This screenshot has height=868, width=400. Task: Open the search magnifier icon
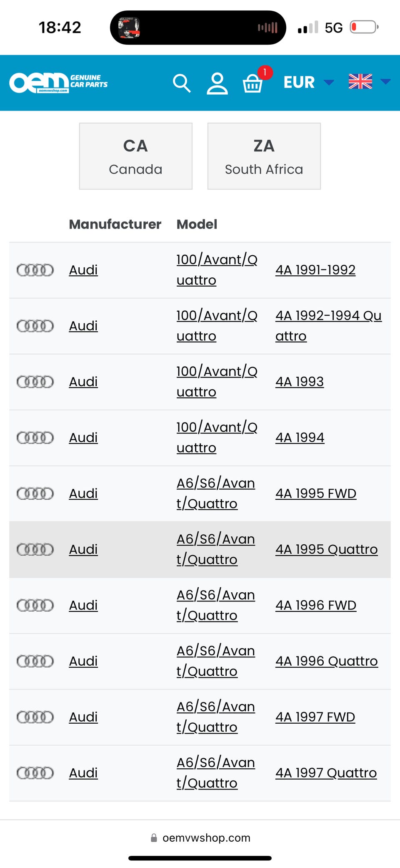[x=182, y=83]
